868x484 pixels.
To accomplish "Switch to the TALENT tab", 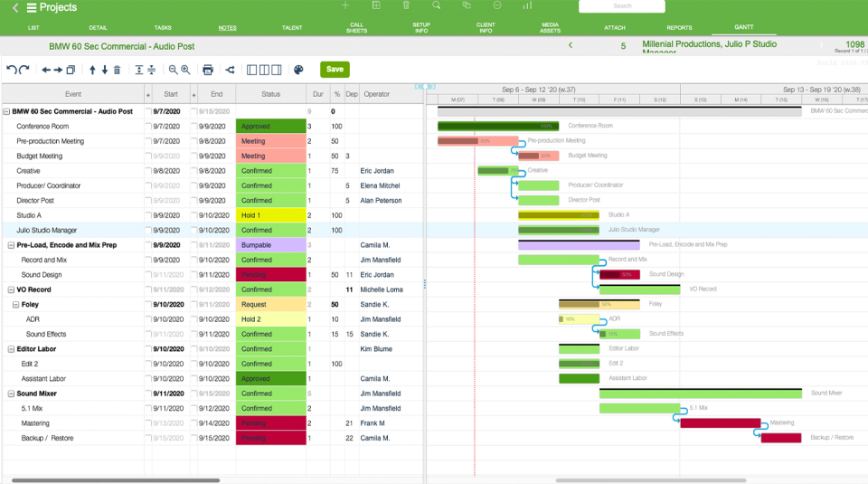I will pyautogui.click(x=292, y=28).
